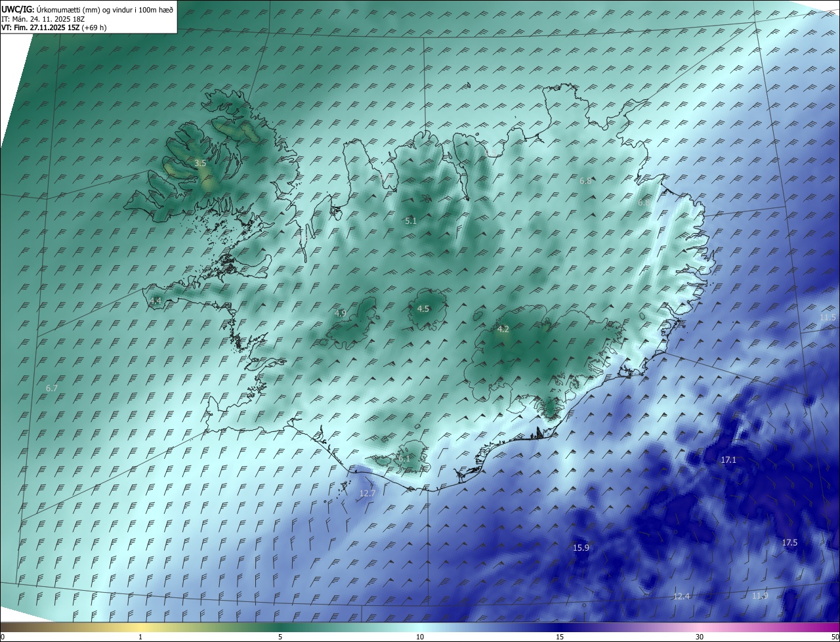Click the 10 tick label on color scale

coord(420,637)
